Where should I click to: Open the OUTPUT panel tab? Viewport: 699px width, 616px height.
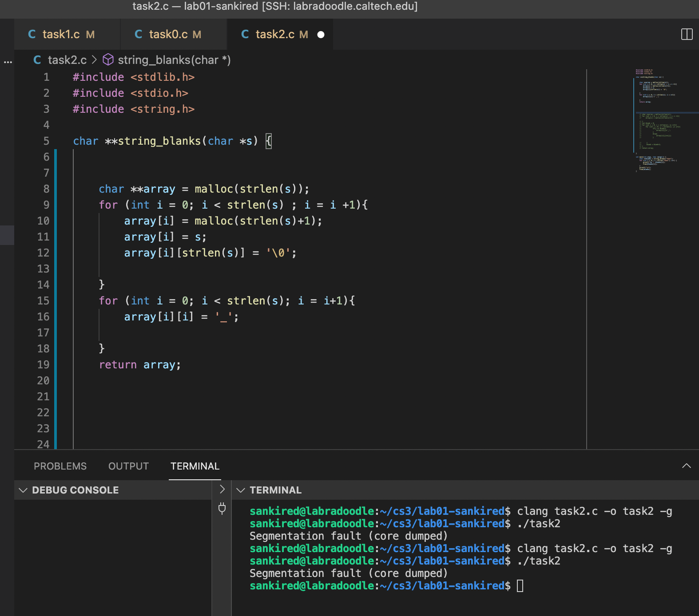tap(128, 466)
